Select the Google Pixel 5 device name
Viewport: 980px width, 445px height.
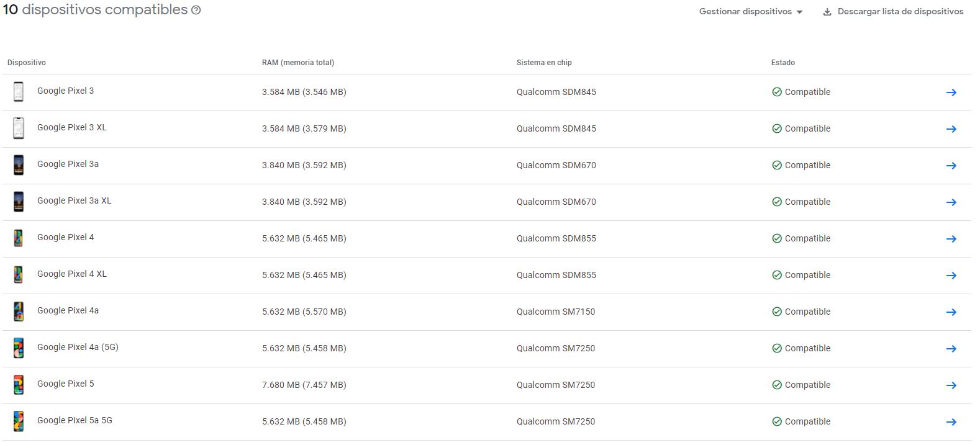(x=66, y=384)
